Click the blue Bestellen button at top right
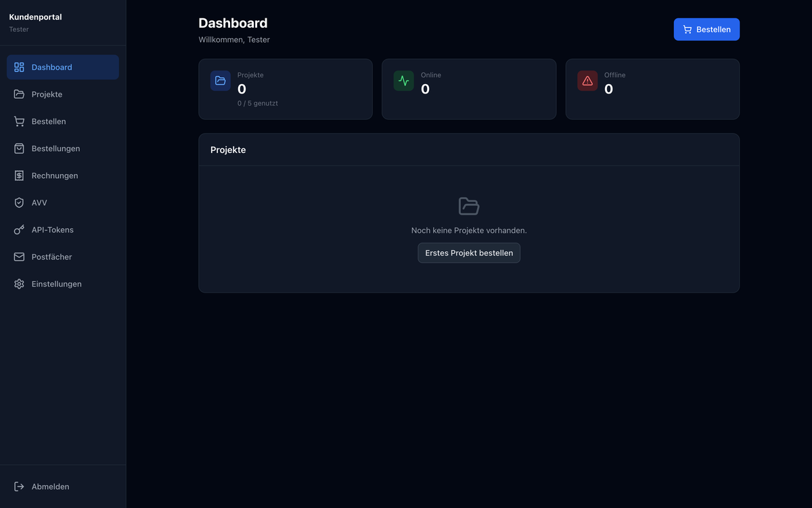The height and width of the screenshot is (508, 812). [706, 30]
